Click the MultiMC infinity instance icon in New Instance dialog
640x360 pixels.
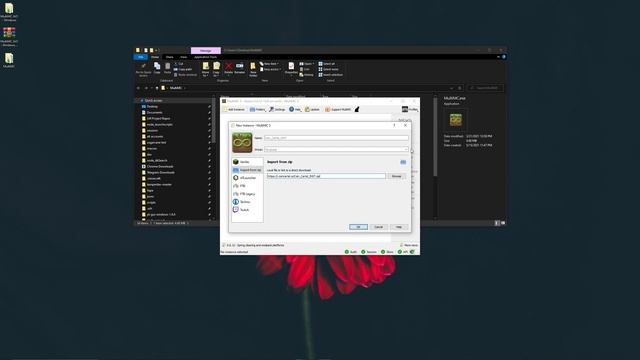(242, 142)
